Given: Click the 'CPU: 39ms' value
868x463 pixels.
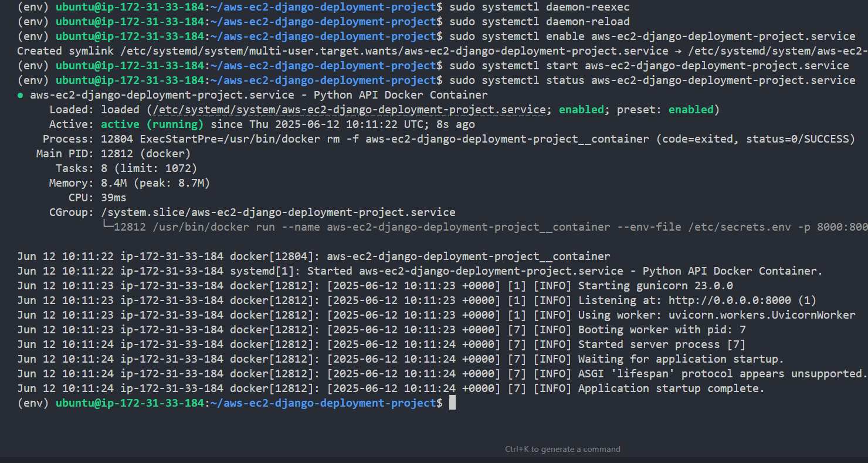Looking at the screenshot, I should click(113, 198).
